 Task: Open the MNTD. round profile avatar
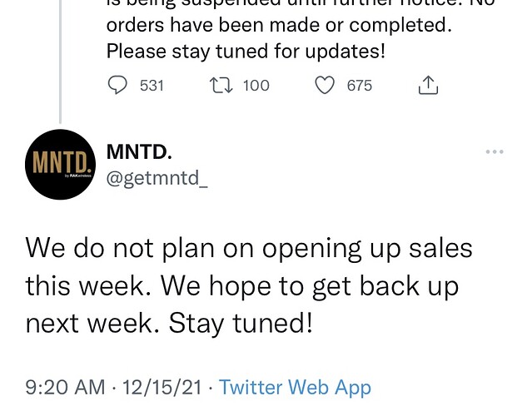pos(61,165)
